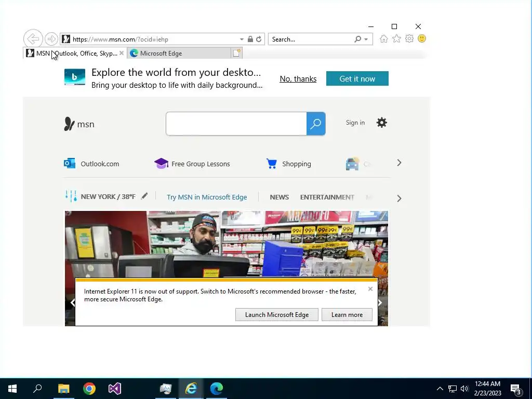
Task: Click Try MSN in Microsoft Edge
Action: pos(207,197)
